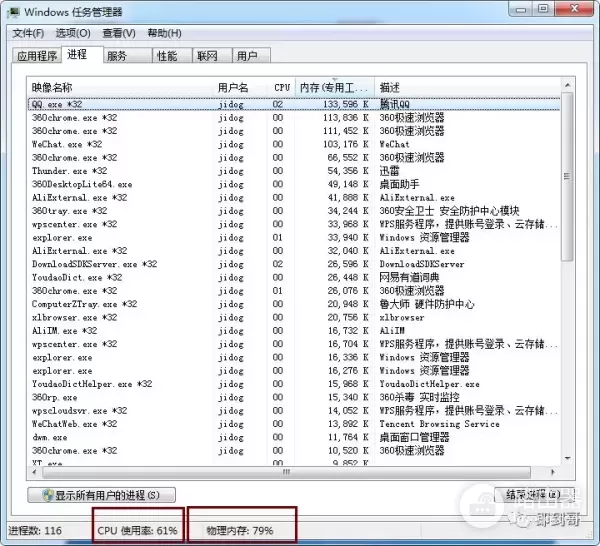Sort by 描述 column header
Viewport: 600px width, 546px height.
point(467,88)
